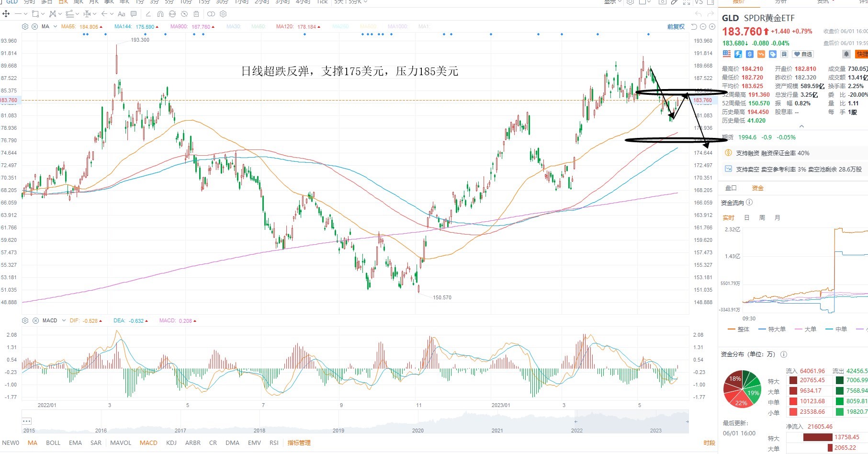Click the timeline range overview at 2018
Screen dimensions: 868x454
[x=259, y=430]
